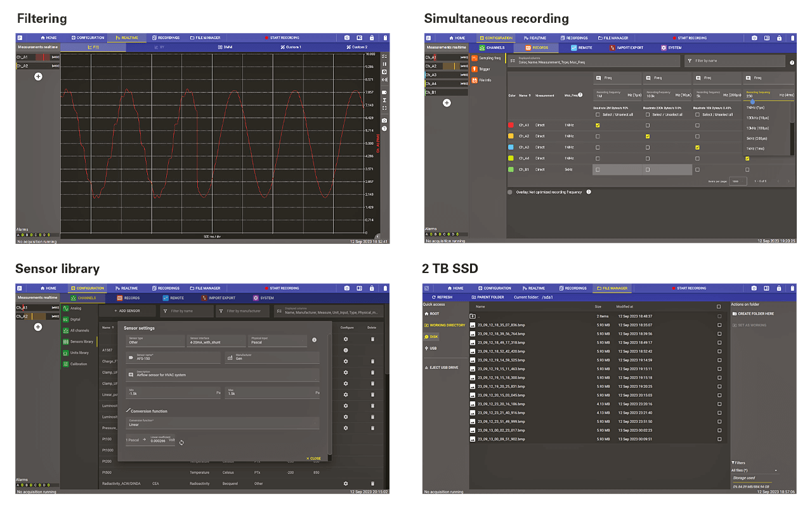Check box for 23_09_12_23_20_16_186.bmp file
Image resolution: width=812 pixels, height=508 pixels.
(719, 403)
